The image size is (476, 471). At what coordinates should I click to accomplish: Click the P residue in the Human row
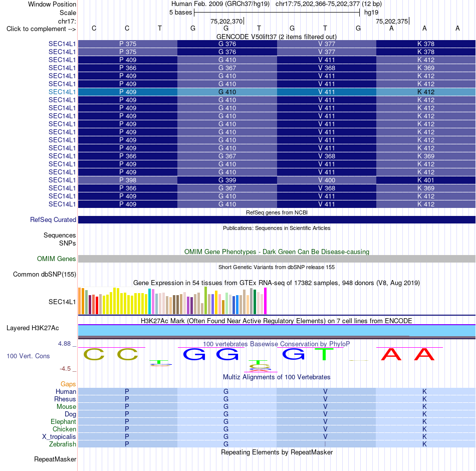click(x=127, y=391)
